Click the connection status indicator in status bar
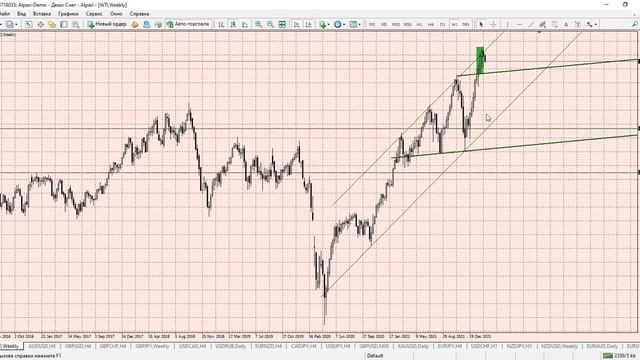The width and height of the screenshot is (640, 360). [x=619, y=356]
